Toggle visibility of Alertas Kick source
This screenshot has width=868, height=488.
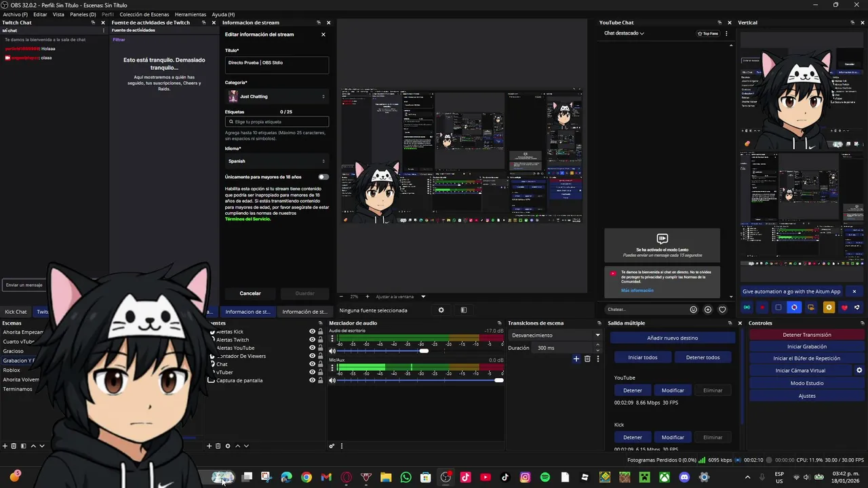[312, 331]
